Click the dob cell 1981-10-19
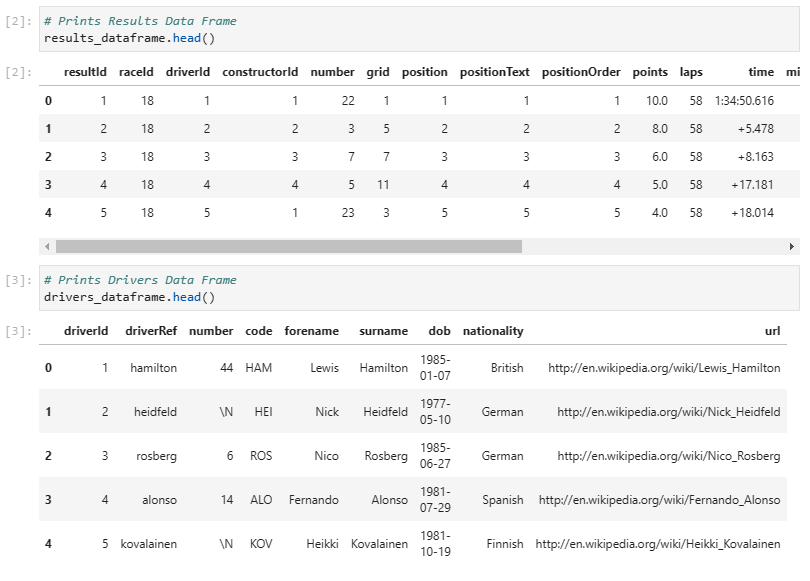This screenshot has height=581, width=810. pos(435,544)
